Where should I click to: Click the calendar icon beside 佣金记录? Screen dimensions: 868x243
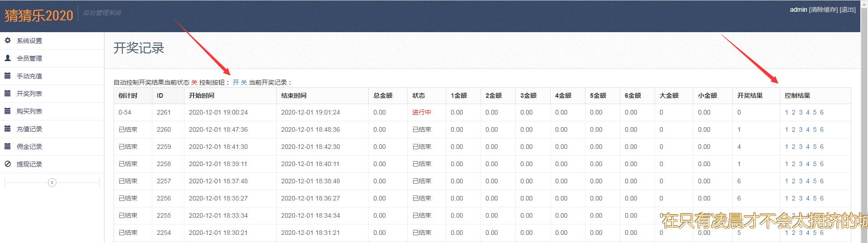8,146
